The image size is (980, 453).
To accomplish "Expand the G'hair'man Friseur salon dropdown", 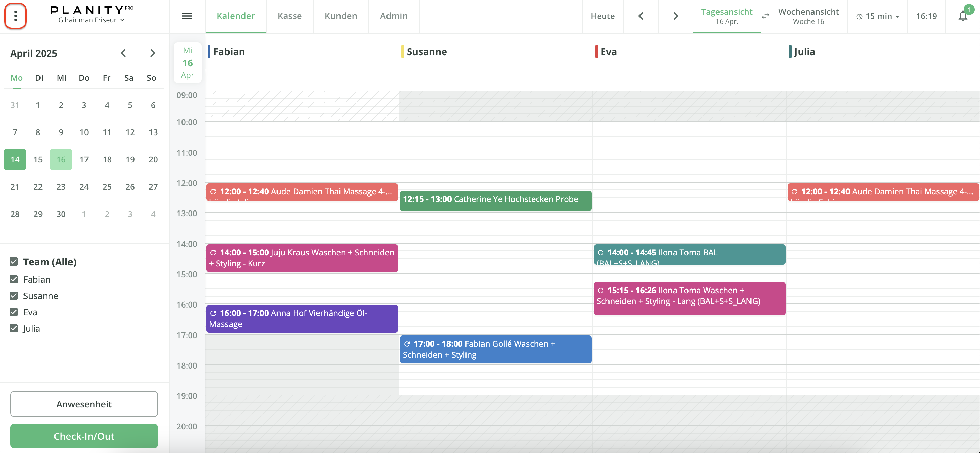I will (x=91, y=20).
